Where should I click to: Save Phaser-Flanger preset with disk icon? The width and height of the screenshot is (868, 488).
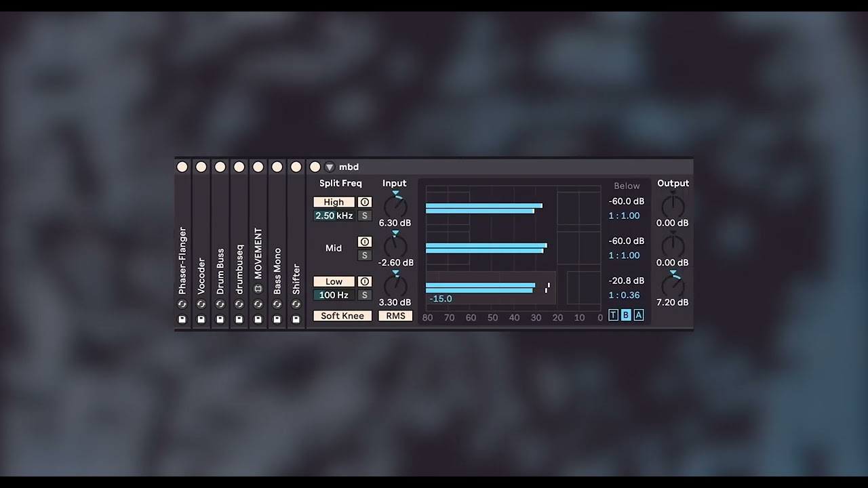182,319
